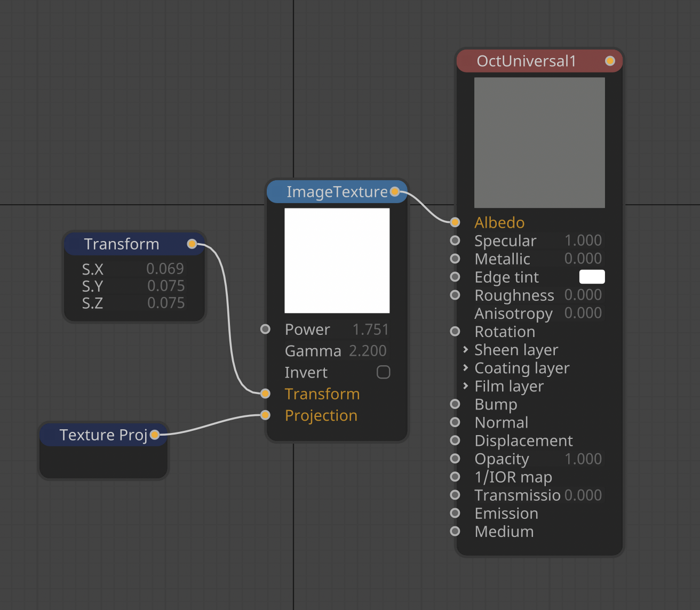Click the Gamma value field
This screenshot has width=700, height=610.
pos(368,351)
